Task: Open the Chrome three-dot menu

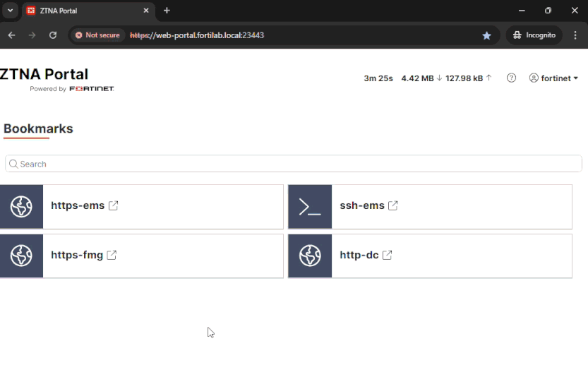Action: [575, 35]
